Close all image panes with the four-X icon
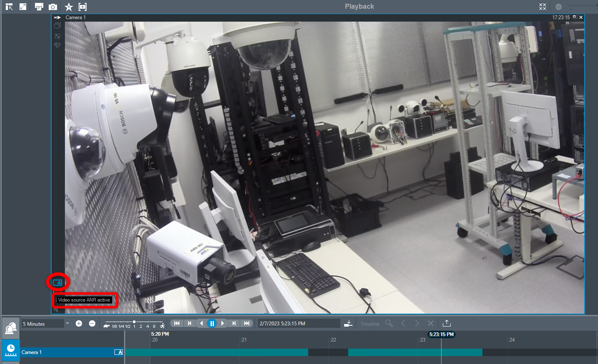Screen dimensions: 598x364 coord(543,7)
